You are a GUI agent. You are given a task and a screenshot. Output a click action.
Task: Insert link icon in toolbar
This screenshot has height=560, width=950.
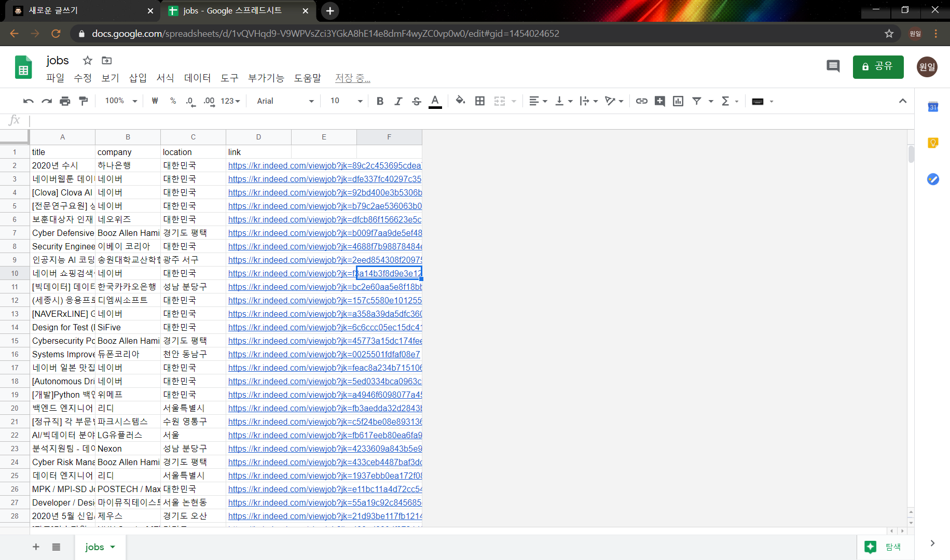tap(642, 101)
